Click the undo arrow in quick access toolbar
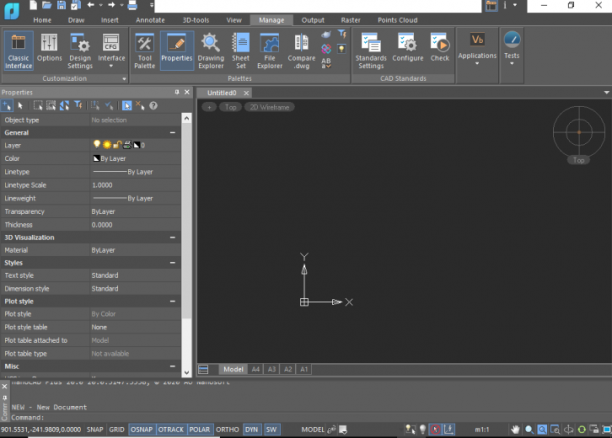Screen dimensions: 612x438 (x=91, y=5)
